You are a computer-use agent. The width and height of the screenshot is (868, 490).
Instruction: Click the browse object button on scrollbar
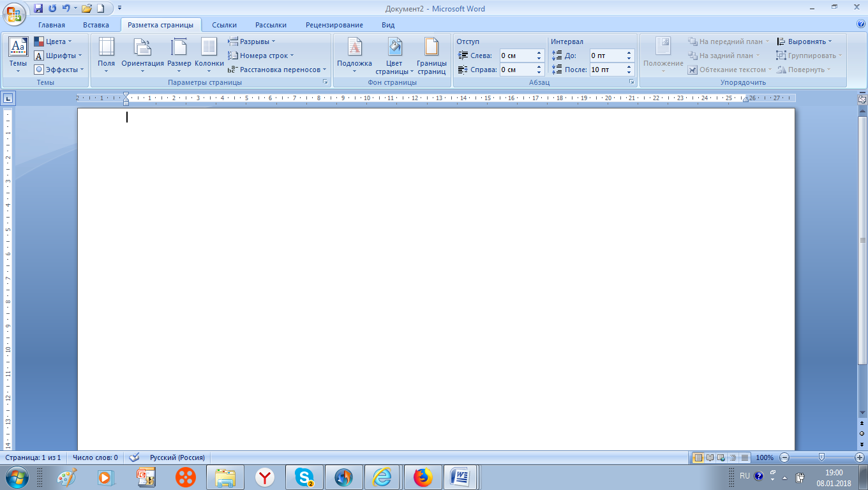point(862,433)
